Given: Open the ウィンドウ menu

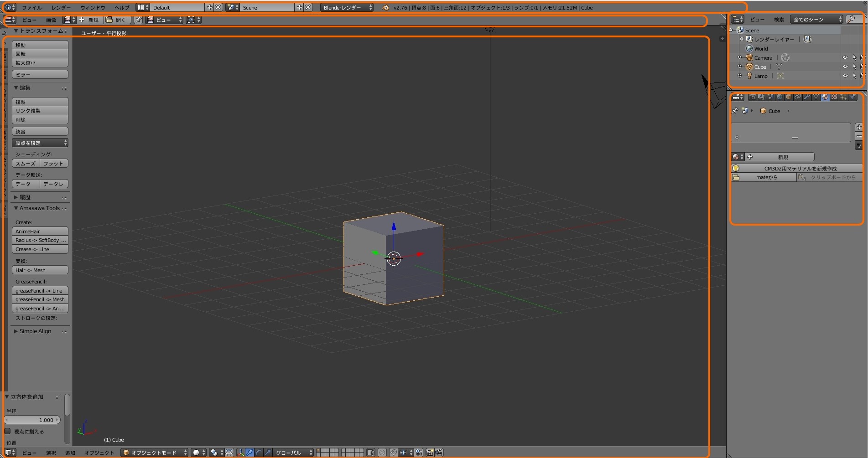Looking at the screenshot, I should click(93, 8).
